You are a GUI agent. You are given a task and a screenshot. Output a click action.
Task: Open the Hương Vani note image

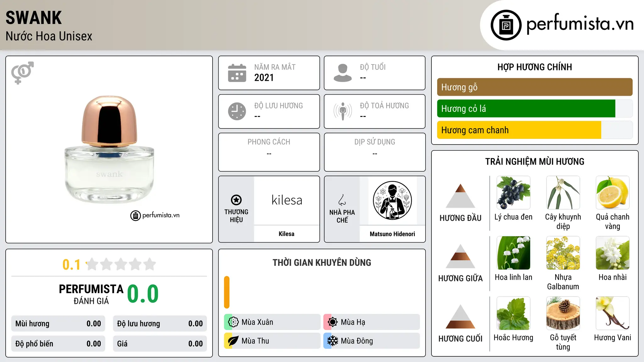pos(613,313)
